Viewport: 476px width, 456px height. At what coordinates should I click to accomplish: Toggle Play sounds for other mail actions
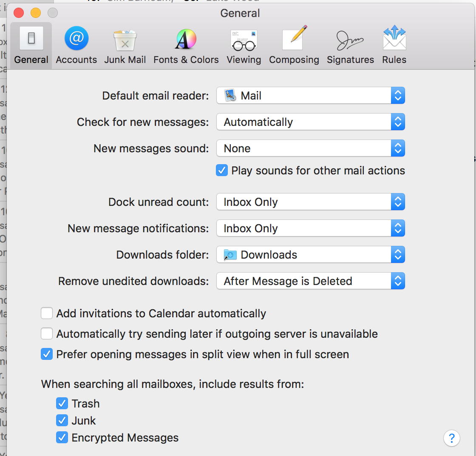pos(222,171)
